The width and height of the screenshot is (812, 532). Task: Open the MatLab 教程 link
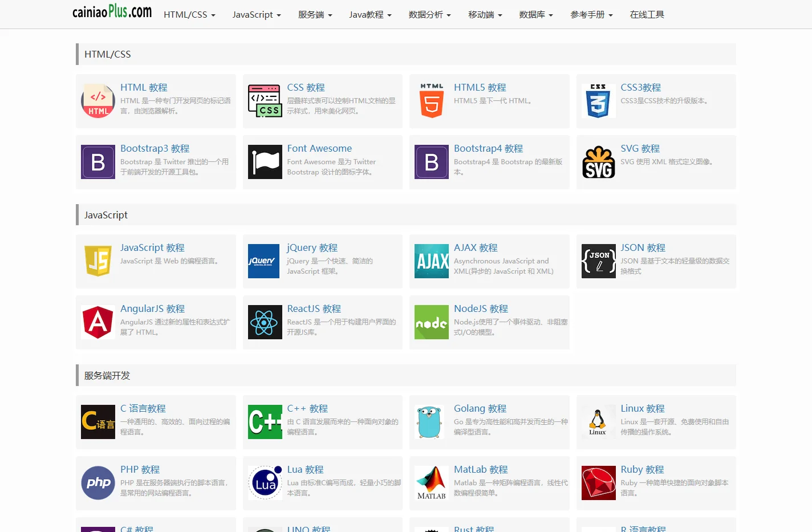481,469
